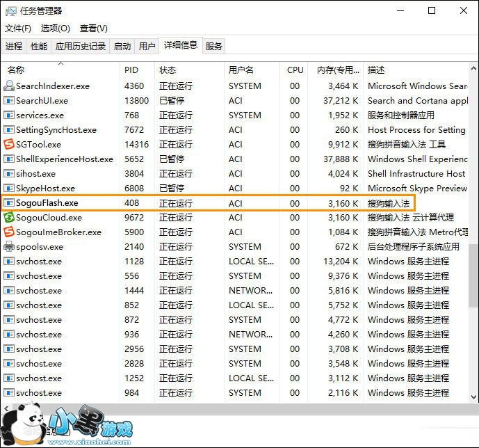Click icon of svchost.exe PID 1444

tap(9, 291)
